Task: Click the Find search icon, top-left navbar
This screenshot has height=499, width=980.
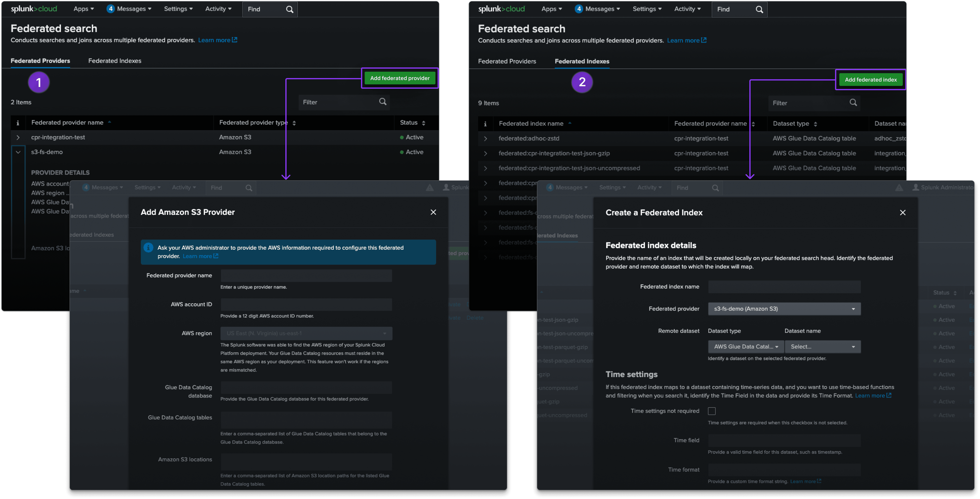Action: pos(289,9)
